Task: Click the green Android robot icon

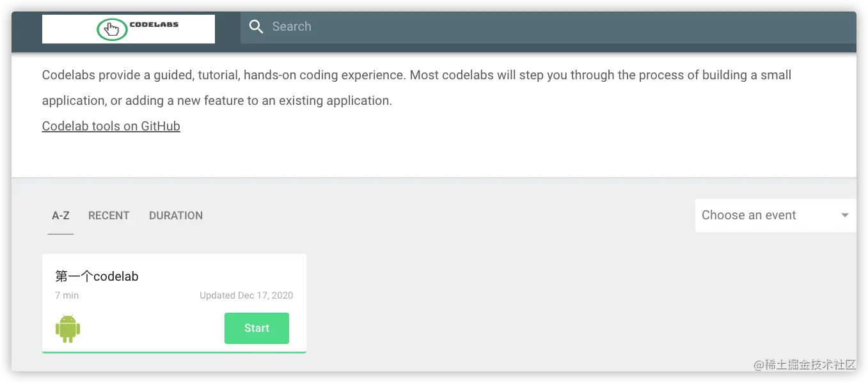Action: click(x=68, y=329)
